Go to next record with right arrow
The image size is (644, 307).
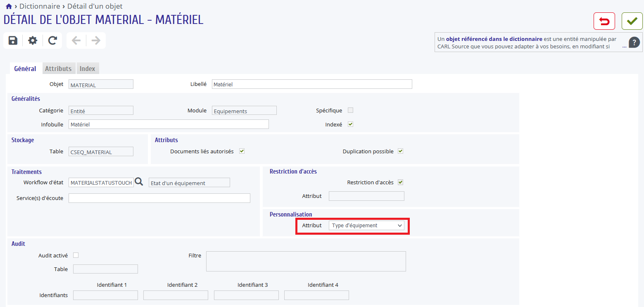[x=96, y=40]
